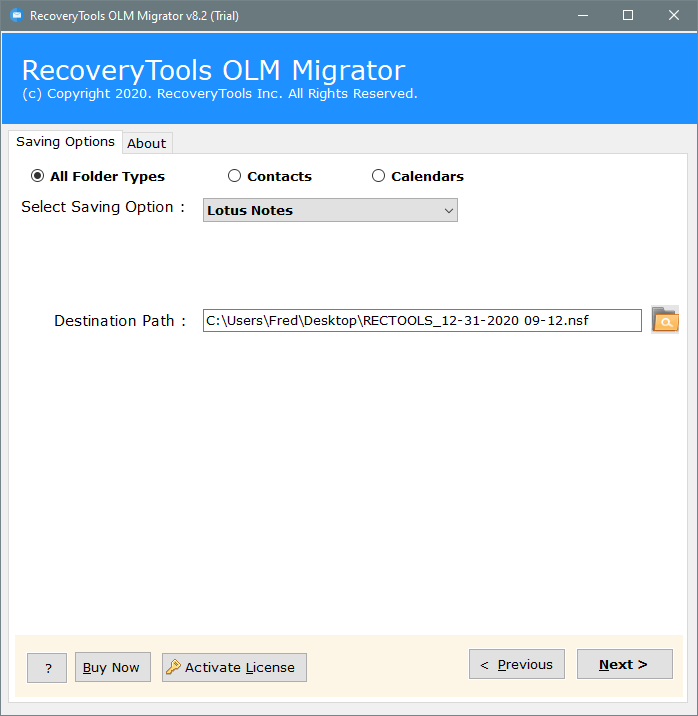Proceed with the Next button
Viewport: 698px width, 716px height.
tap(625, 664)
